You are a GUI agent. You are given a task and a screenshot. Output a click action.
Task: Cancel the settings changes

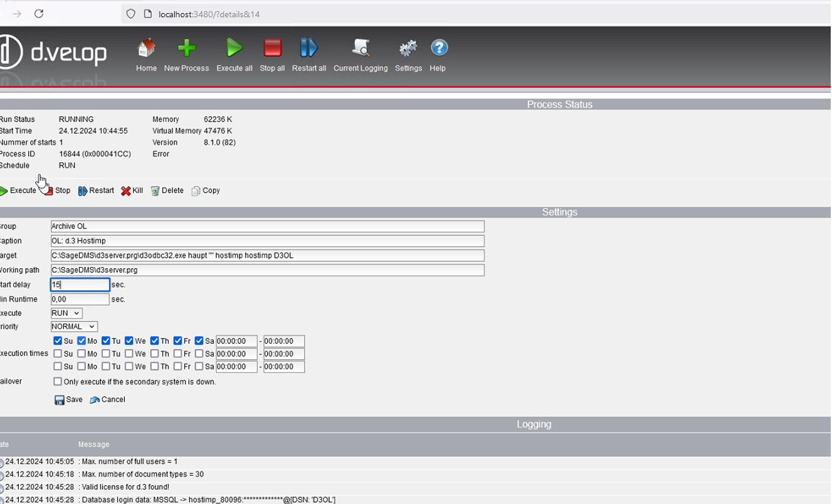click(x=107, y=400)
